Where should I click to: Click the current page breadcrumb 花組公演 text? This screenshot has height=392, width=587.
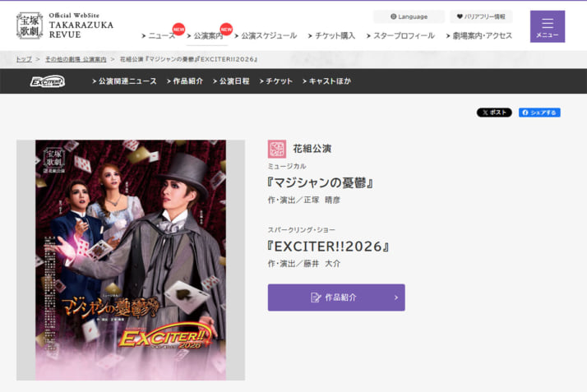click(x=188, y=59)
